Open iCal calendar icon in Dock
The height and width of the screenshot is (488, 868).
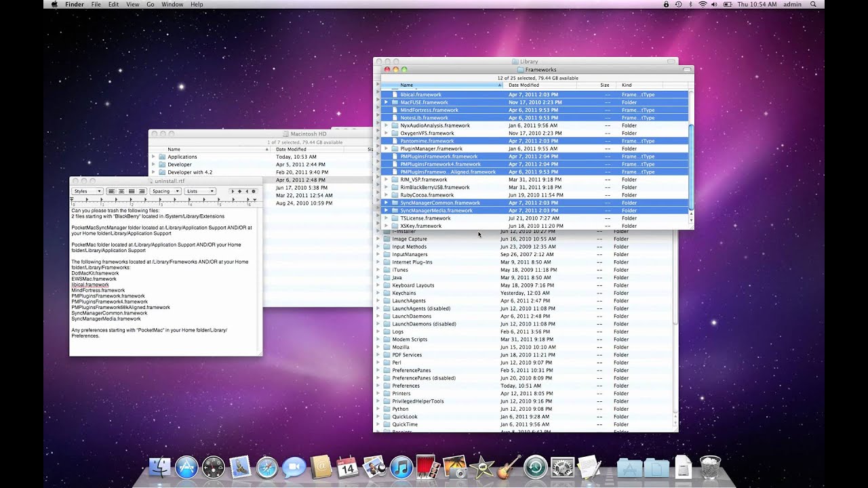(347, 466)
